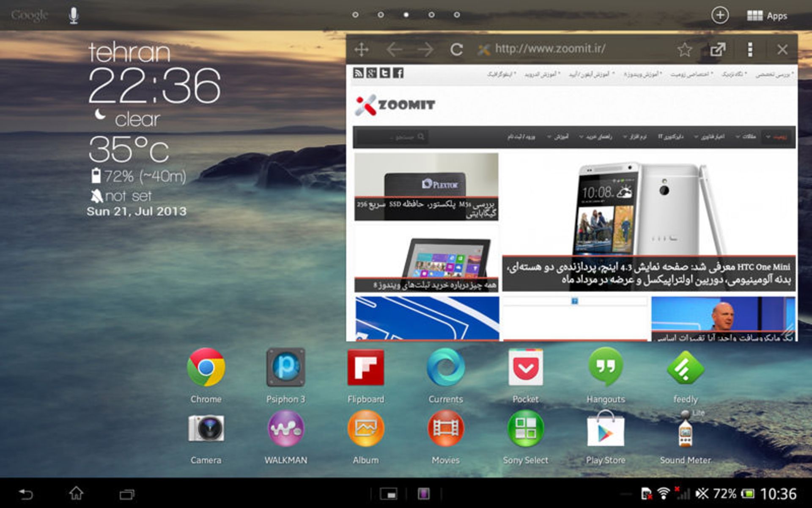This screenshot has width=812, height=508.
Task: Open the blue Nokia-style article thumbnail
Action: pyautogui.click(x=427, y=319)
